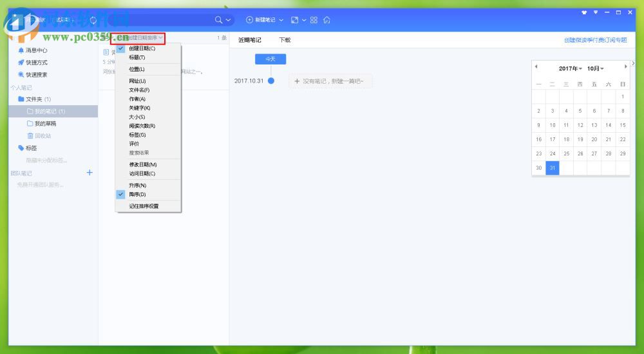The image size is (644, 354).
Task: Switch to 近期笔记 tab
Action: (x=250, y=40)
